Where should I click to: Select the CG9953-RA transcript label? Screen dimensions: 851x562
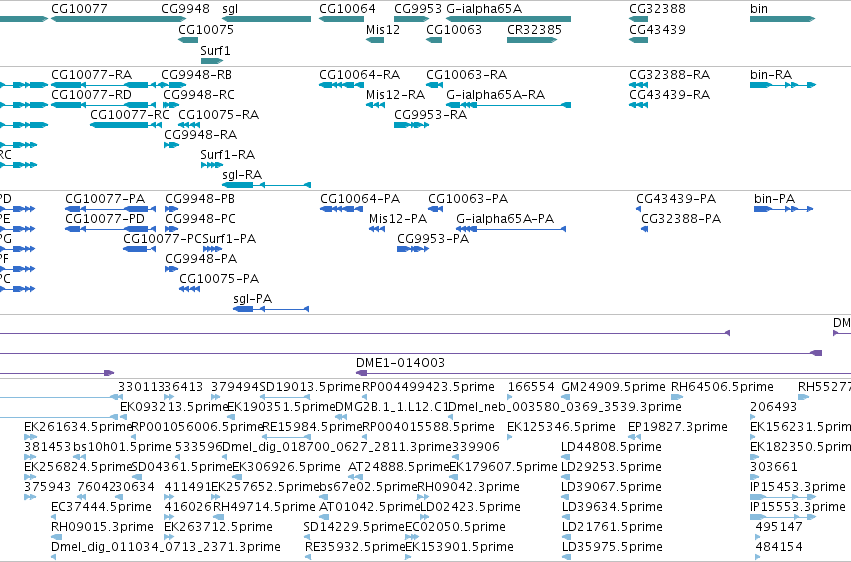click(x=430, y=114)
